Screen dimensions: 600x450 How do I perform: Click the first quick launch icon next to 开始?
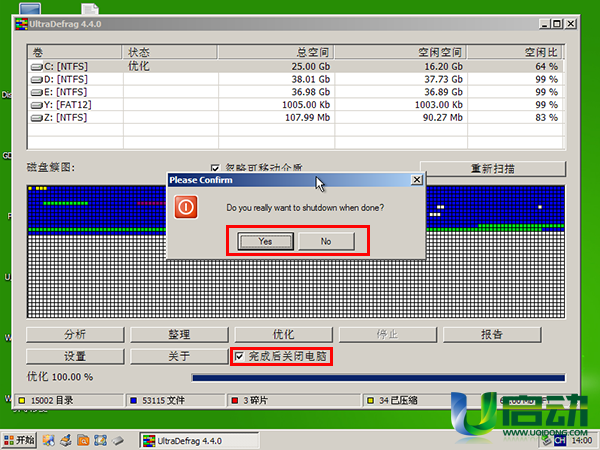coord(49,440)
